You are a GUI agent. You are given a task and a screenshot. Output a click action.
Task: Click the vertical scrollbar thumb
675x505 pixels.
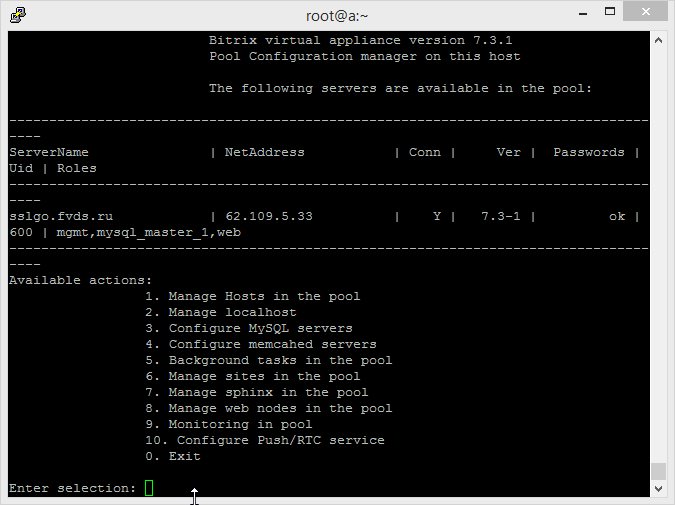658,471
